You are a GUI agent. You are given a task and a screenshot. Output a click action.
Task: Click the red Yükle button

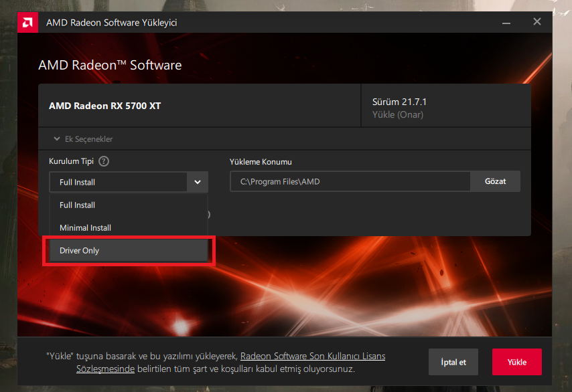tap(517, 362)
